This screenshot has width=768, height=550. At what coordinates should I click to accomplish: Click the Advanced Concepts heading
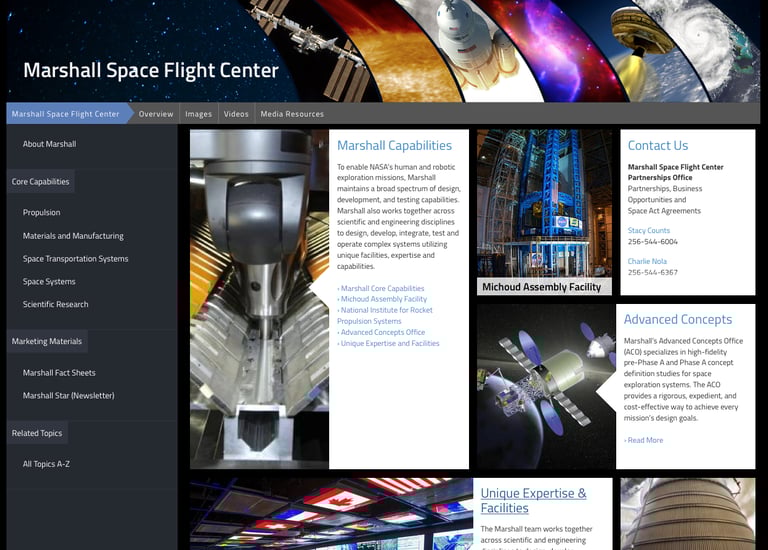(x=678, y=319)
